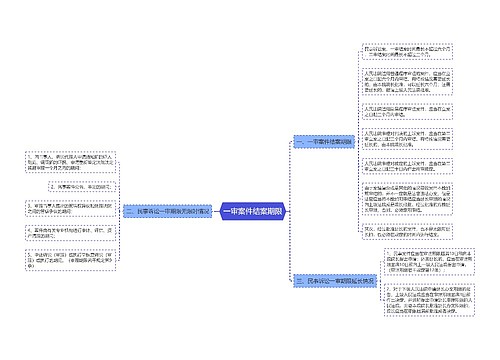Image resolution: width=500 pixels, height=360 pixels.
Task: Choose the five-line leaf, sixth under first branch
Action: 407,199
